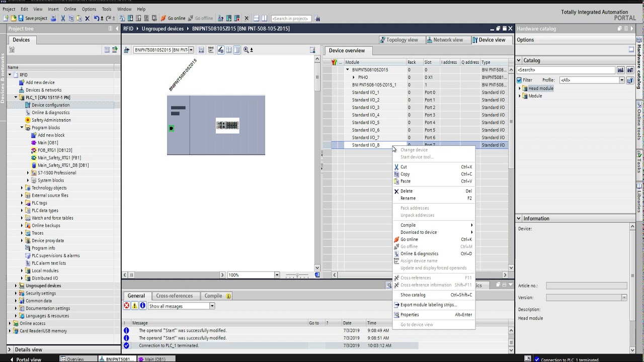
Task: Switch to the Cross-references tab
Action: 174,296
